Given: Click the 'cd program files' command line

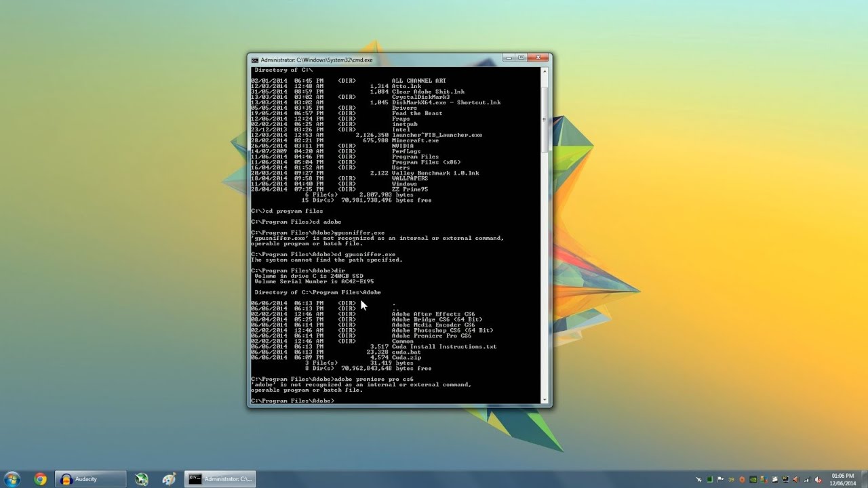Looking at the screenshot, I should [x=287, y=211].
